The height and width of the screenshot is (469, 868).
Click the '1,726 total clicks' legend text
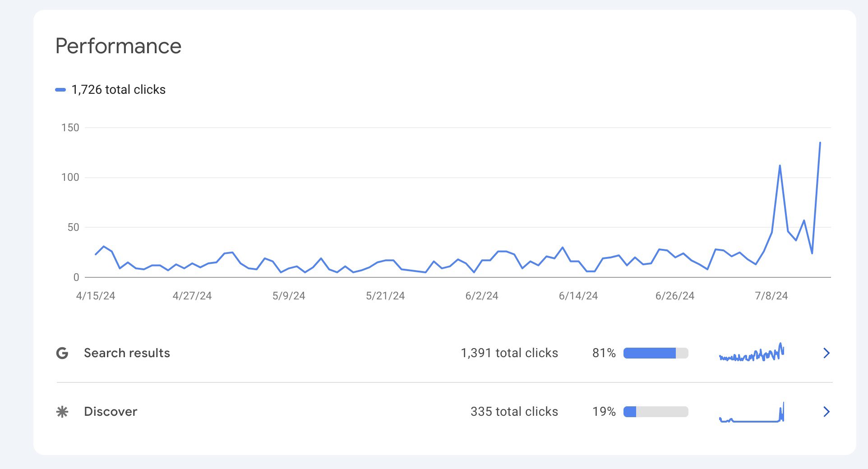(119, 90)
